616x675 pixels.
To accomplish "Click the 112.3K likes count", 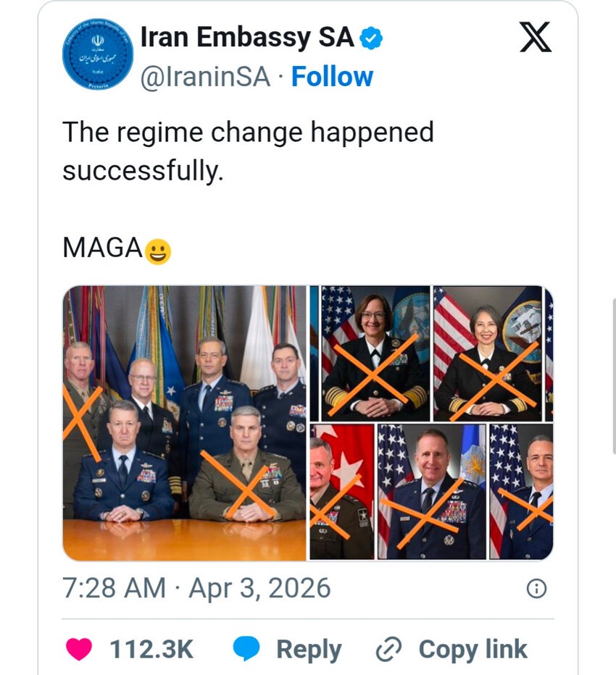I will coord(151,649).
